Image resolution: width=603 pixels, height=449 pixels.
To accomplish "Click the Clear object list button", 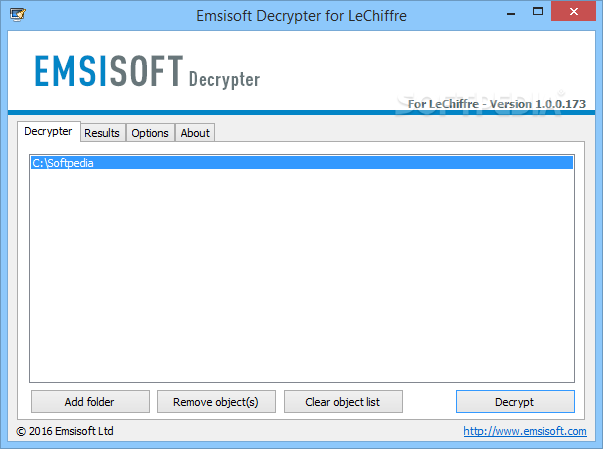I will coord(343,402).
